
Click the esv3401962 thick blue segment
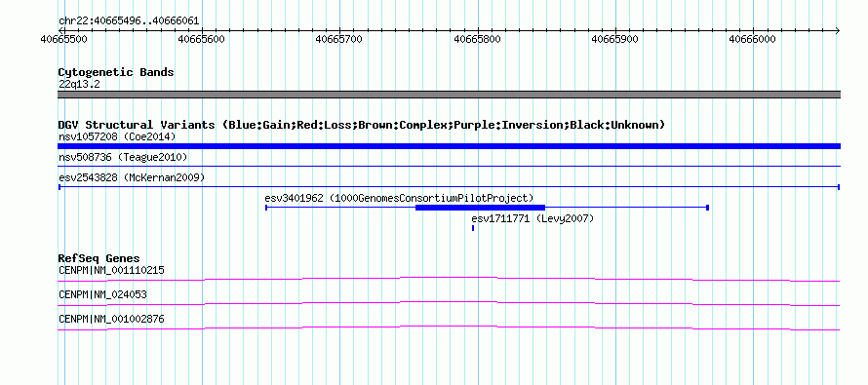point(480,208)
